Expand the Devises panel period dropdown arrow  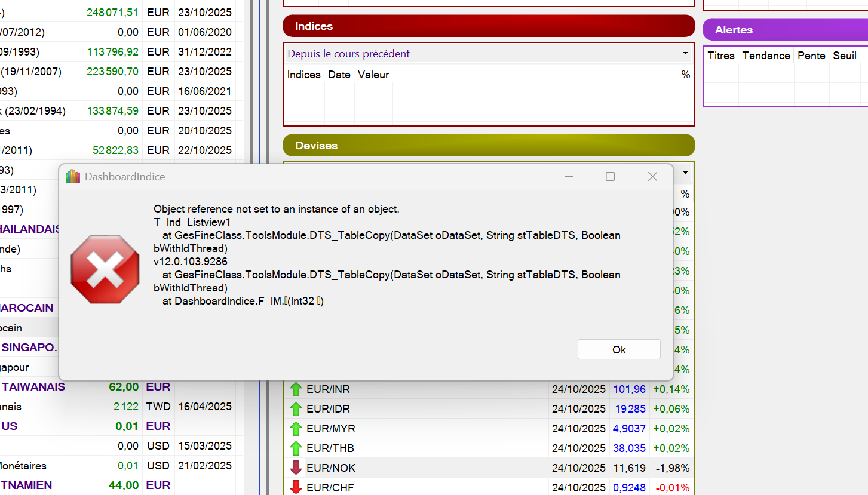pos(685,173)
